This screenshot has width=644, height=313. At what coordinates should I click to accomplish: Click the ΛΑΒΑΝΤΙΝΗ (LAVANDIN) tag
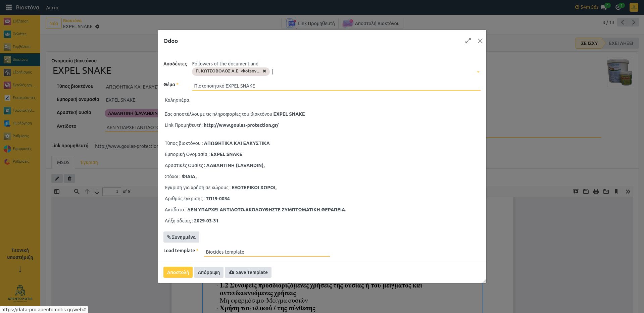[x=133, y=113]
